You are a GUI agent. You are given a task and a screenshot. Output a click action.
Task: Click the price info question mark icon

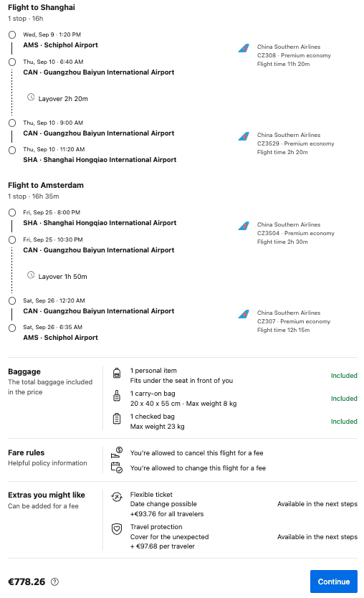55,582
